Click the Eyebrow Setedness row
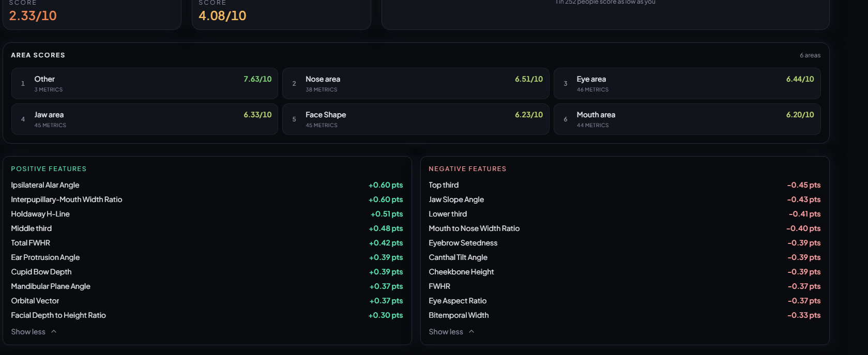 pos(625,243)
